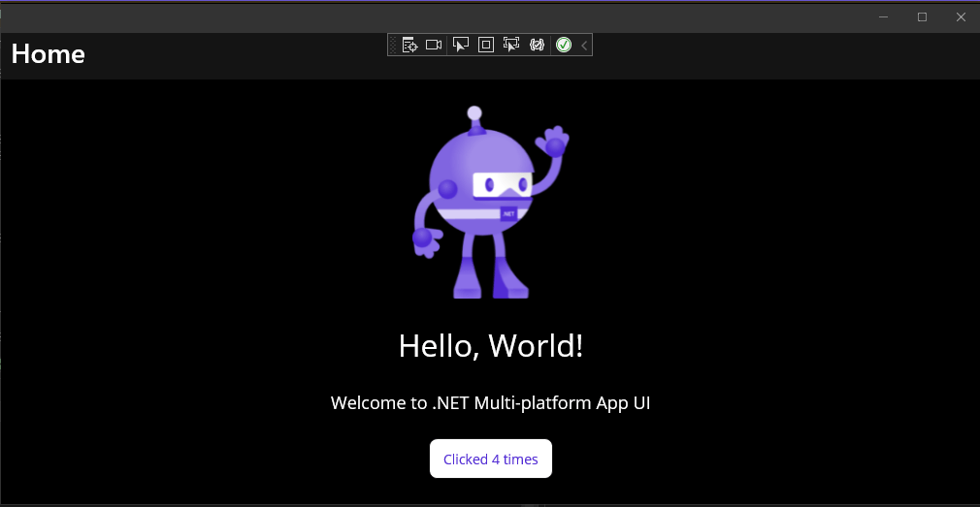
Task: Click the .NET badge on the robot's chest
Action: point(507,212)
